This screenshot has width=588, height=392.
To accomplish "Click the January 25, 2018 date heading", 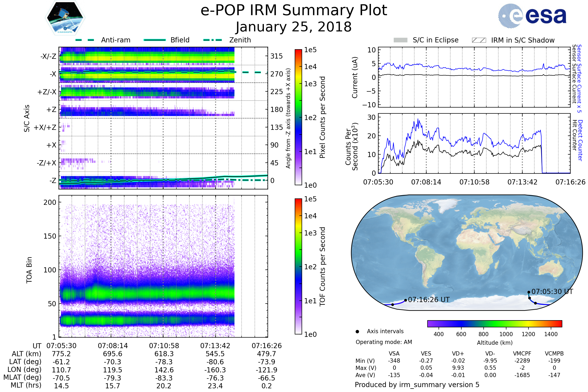I will click(294, 27).
